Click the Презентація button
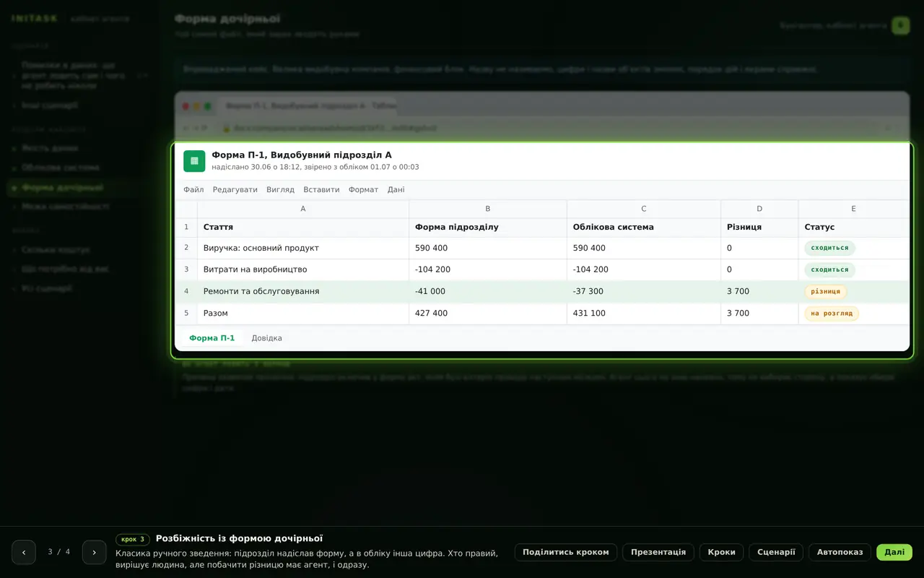The width and height of the screenshot is (924, 578). coord(658,552)
